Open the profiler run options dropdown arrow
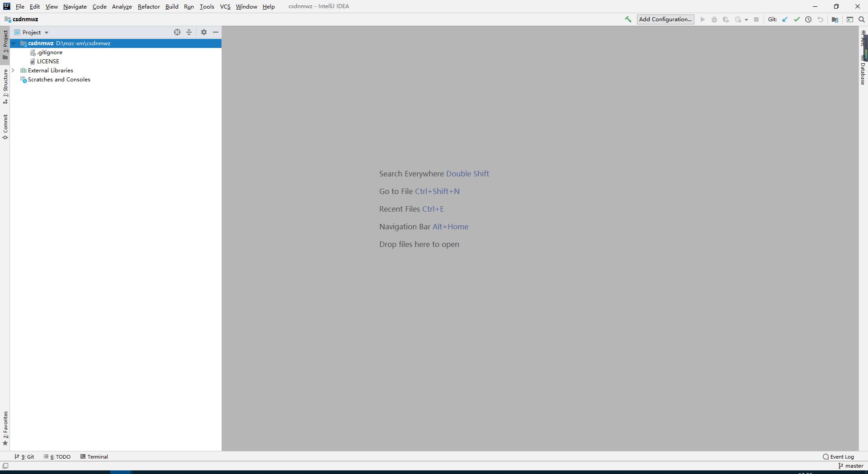The image size is (868, 474). click(x=746, y=20)
